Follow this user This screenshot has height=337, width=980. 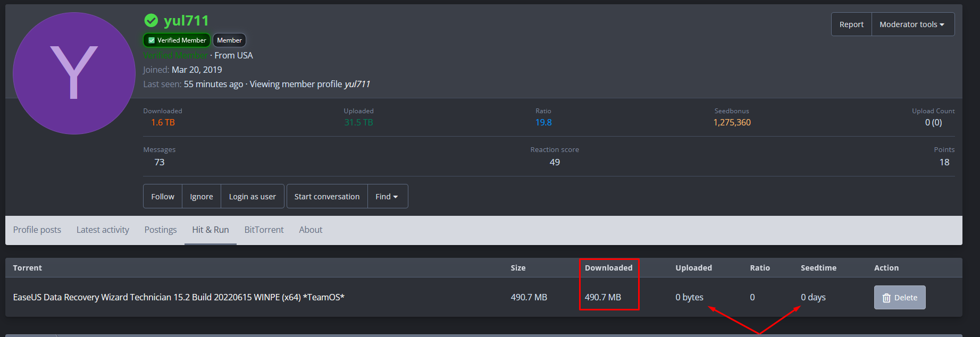(x=163, y=197)
